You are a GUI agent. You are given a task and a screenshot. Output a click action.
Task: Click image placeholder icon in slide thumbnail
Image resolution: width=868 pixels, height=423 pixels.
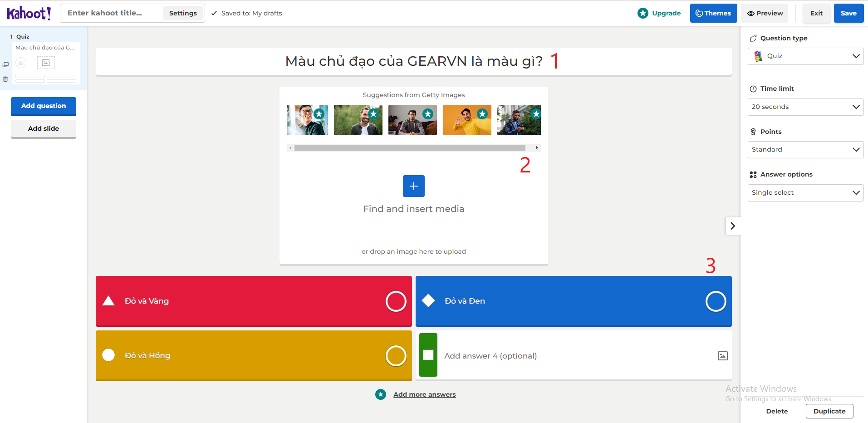click(x=46, y=63)
